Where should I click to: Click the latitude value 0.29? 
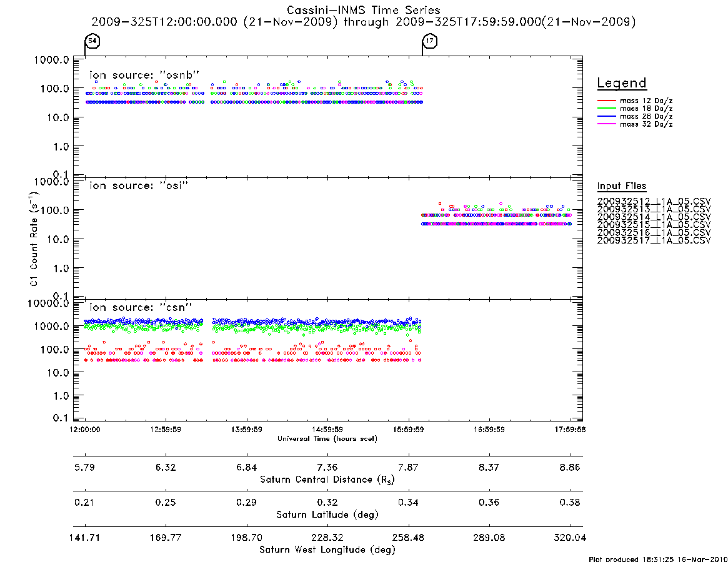(247, 503)
